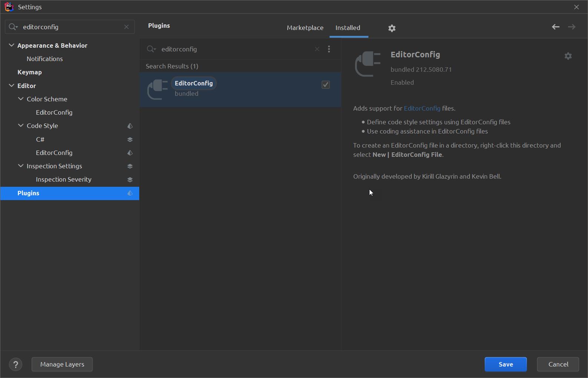The height and width of the screenshot is (378, 588).
Task: Click layer icon next to Inspection Severity
Action: click(x=130, y=180)
